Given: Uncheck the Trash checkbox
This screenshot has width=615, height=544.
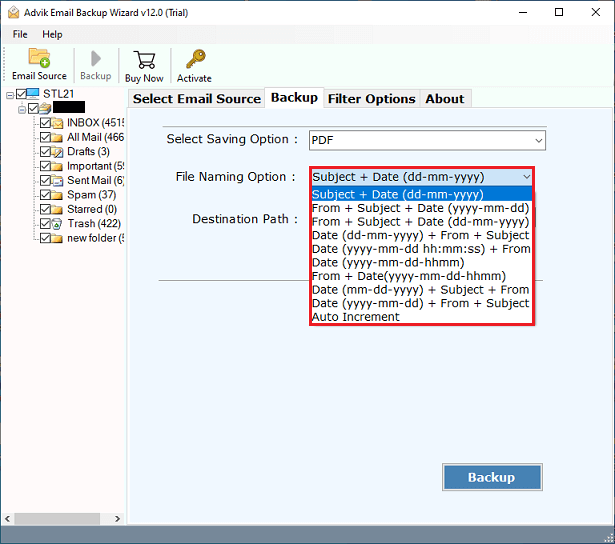Looking at the screenshot, I should 45,224.
